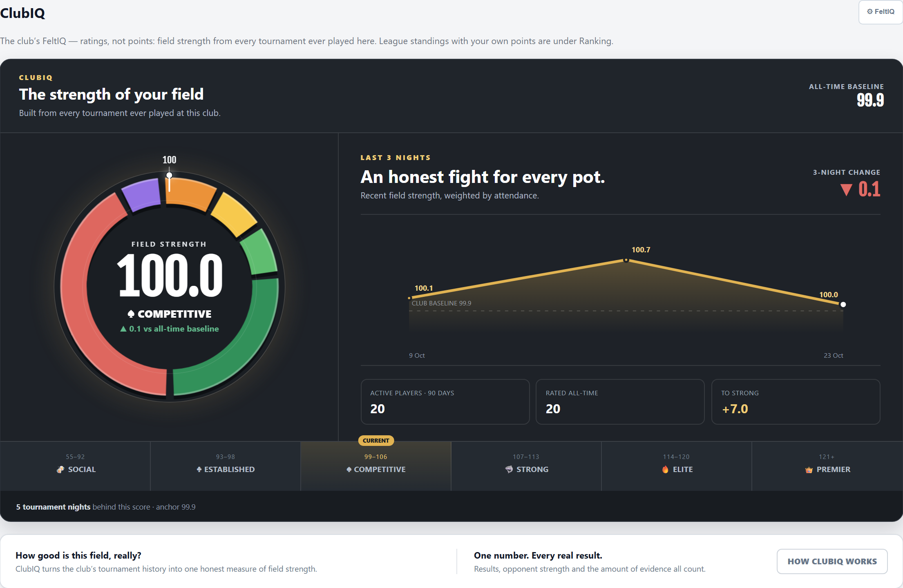Click the purple segment of the gauge ring
Viewport: 903px width, 588px height.
coord(142,195)
